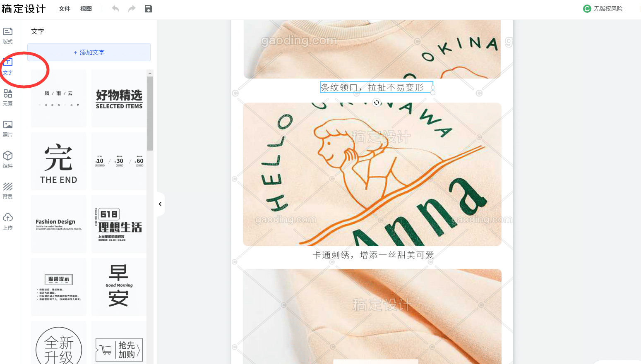
Task: Click the 无版权风险 copyright indicator
Action: pyautogui.click(x=603, y=9)
